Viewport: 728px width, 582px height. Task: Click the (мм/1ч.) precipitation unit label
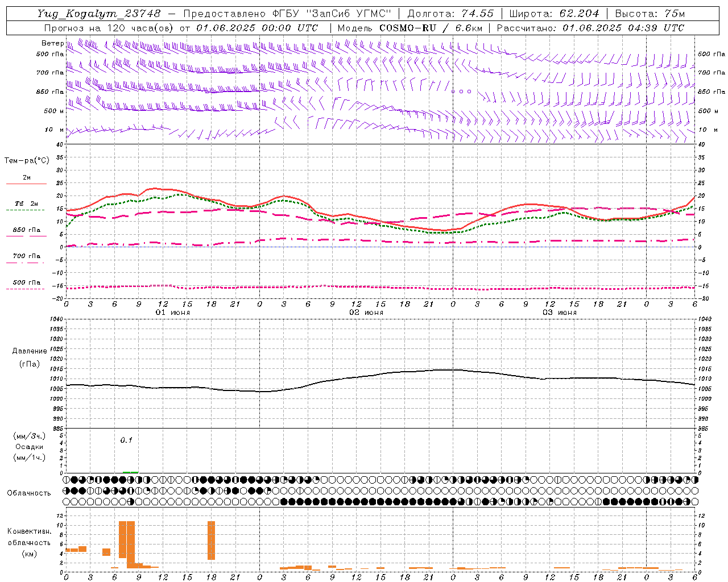[x=29, y=458]
